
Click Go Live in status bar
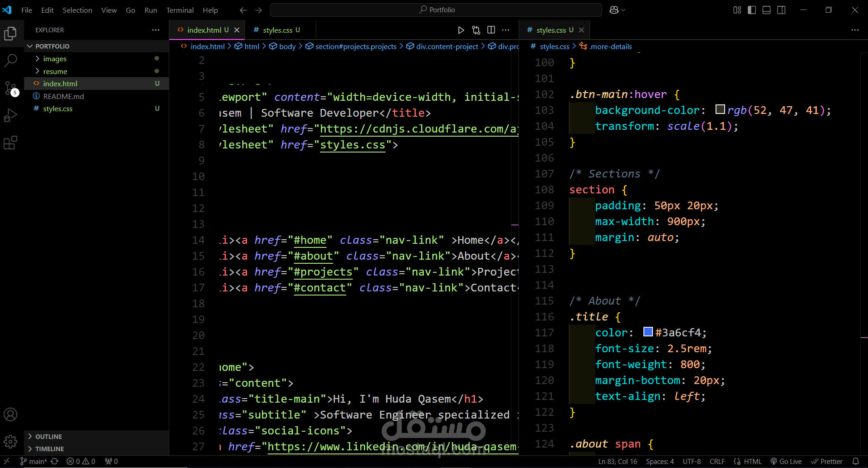pos(786,461)
